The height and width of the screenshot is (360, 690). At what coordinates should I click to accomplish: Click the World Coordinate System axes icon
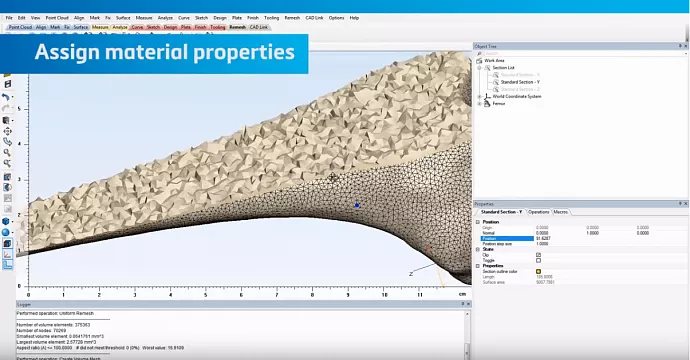coord(487,96)
